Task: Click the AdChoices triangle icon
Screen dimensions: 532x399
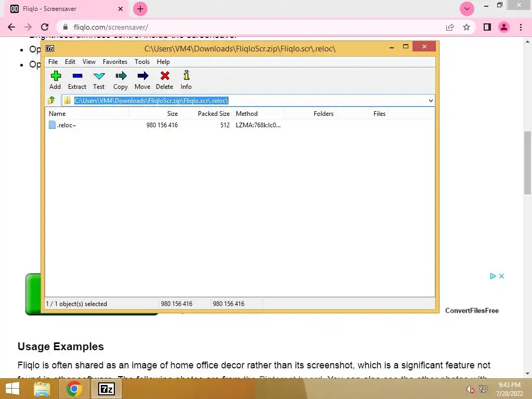Action: 493,276
